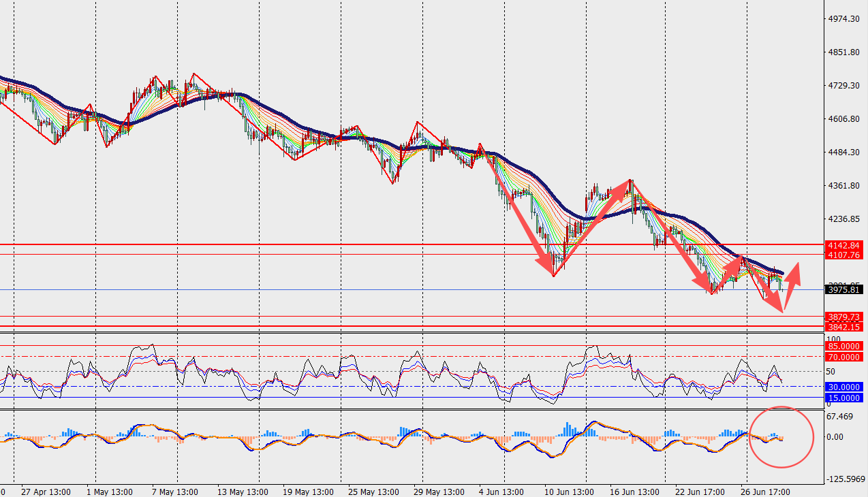Click the 27 Apr 13:00 time label
The image size is (868, 497).
point(46,492)
